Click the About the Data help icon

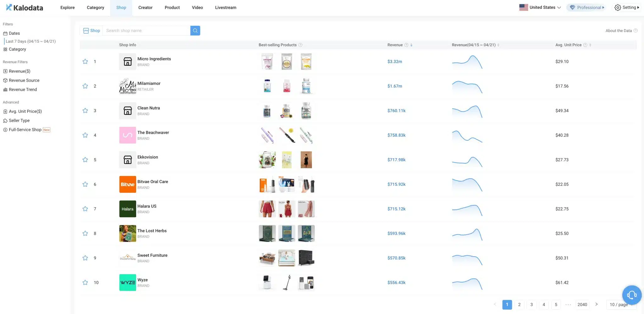click(x=636, y=31)
